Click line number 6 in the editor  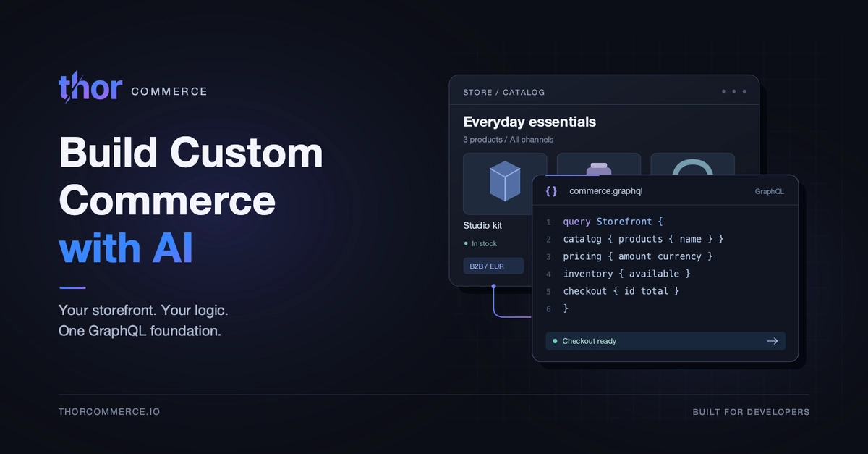548,309
